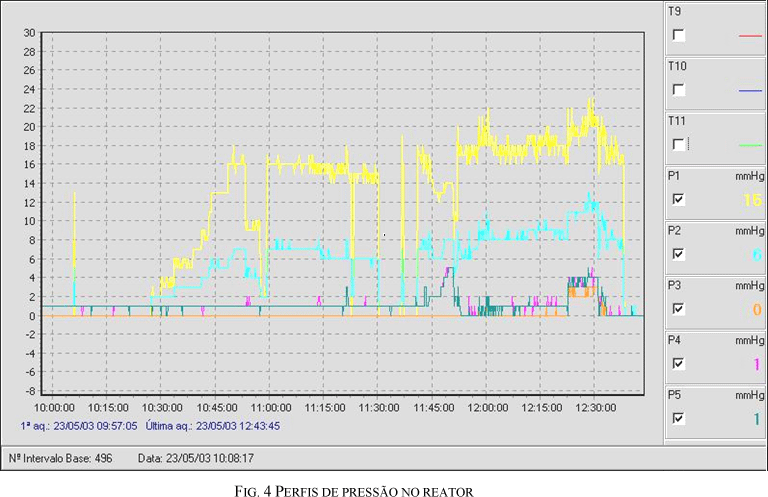
Task: Click the magenta P4 value 1
Action: (756, 365)
